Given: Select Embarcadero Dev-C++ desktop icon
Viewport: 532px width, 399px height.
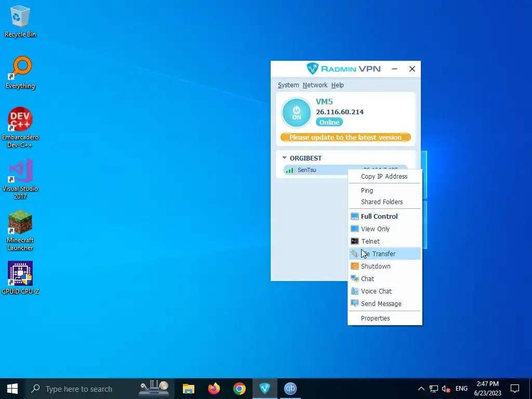Looking at the screenshot, I should point(20,128).
